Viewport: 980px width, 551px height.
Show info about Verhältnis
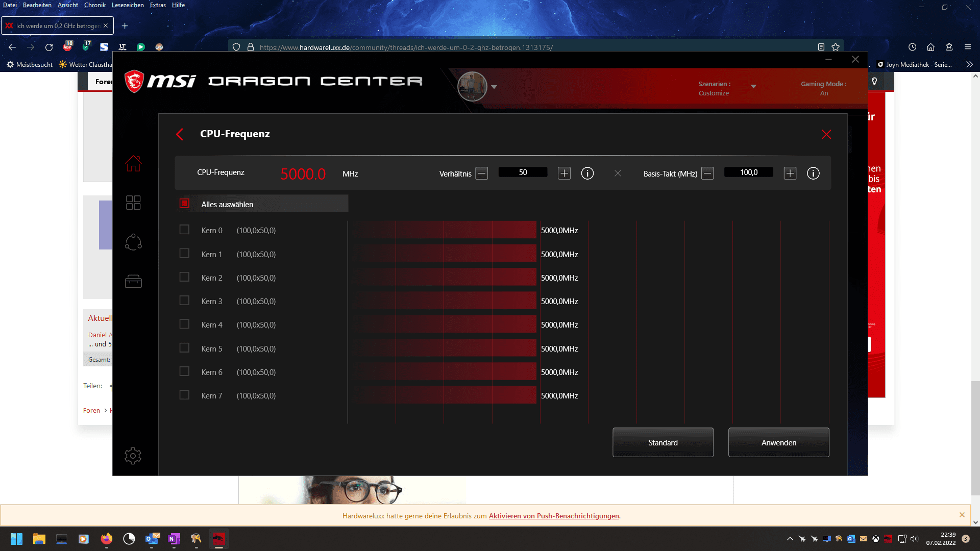tap(587, 173)
